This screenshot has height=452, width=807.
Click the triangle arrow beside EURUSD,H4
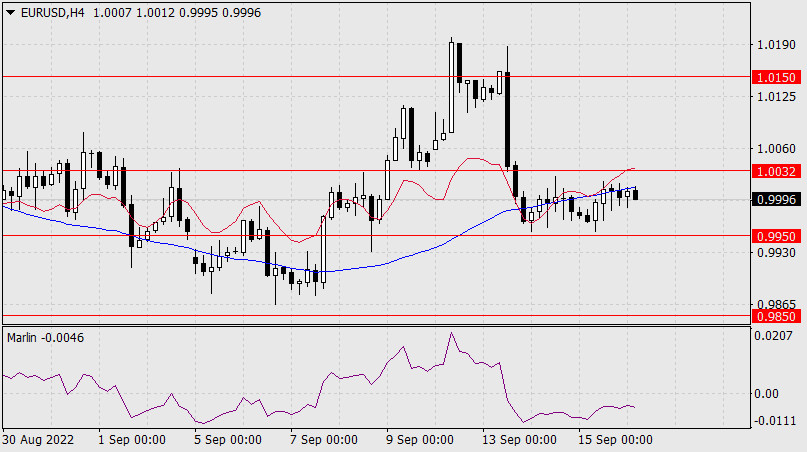[x=10, y=11]
